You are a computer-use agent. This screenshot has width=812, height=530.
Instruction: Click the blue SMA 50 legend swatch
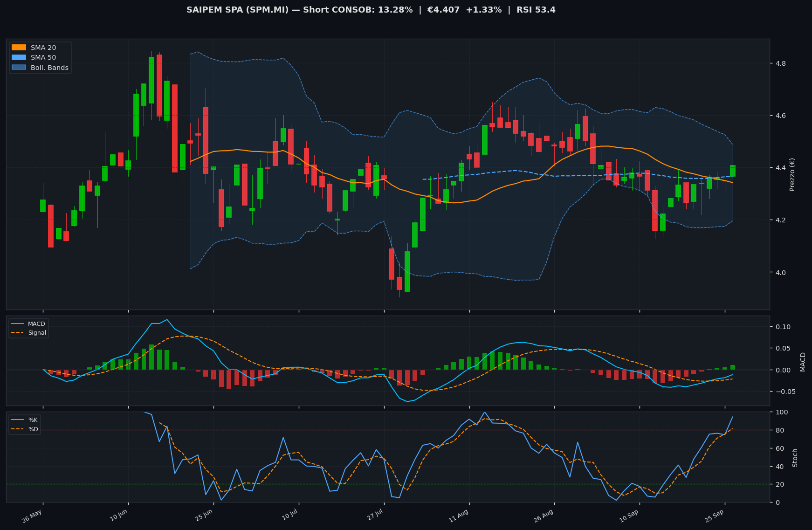point(19,58)
